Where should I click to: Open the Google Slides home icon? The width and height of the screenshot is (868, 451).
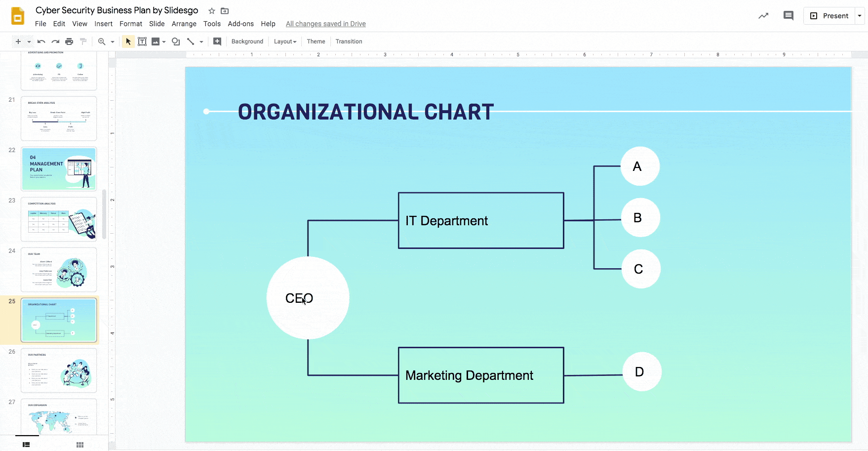(18, 16)
